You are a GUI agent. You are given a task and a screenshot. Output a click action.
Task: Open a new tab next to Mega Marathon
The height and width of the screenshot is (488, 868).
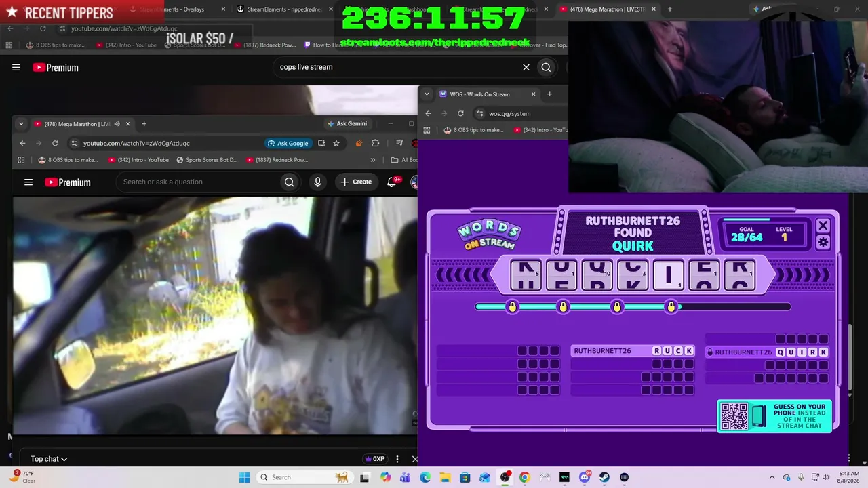(x=144, y=124)
